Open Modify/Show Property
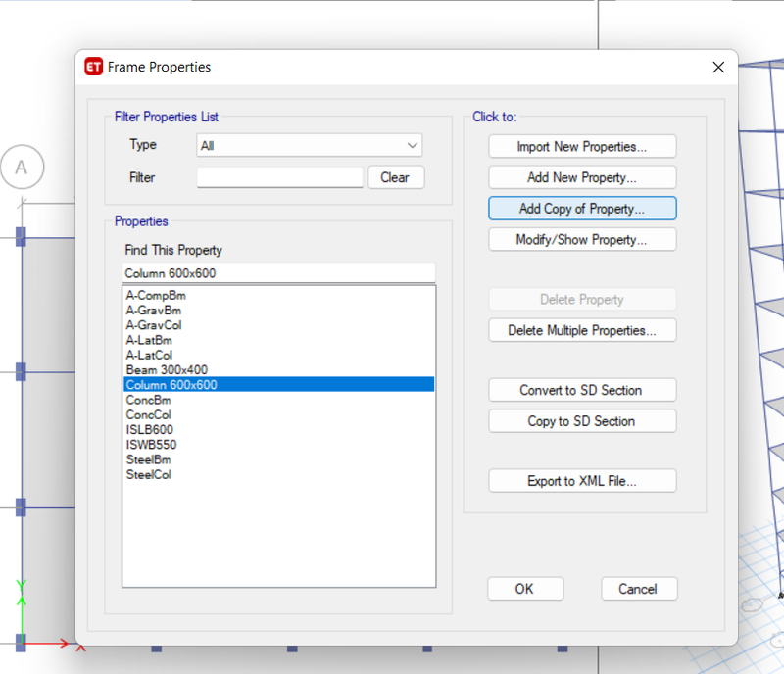This screenshot has height=674, width=784. (x=582, y=239)
